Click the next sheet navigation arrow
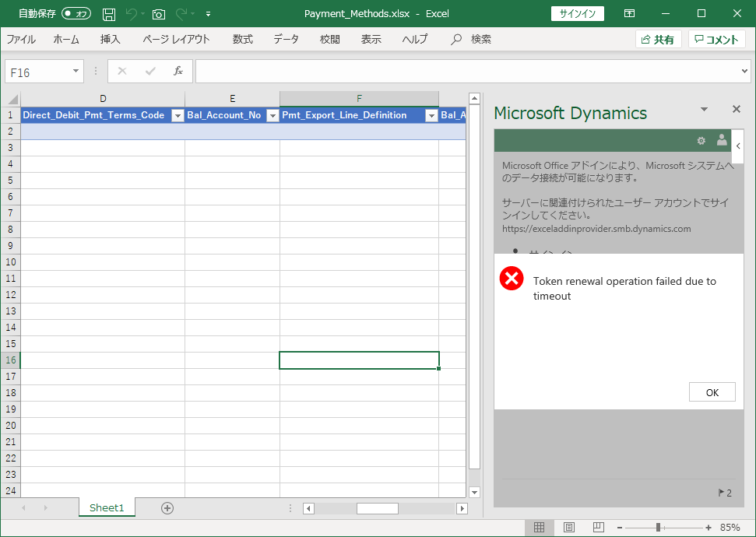The width and height of the screenshot is (756, 537). click(46, 507)
